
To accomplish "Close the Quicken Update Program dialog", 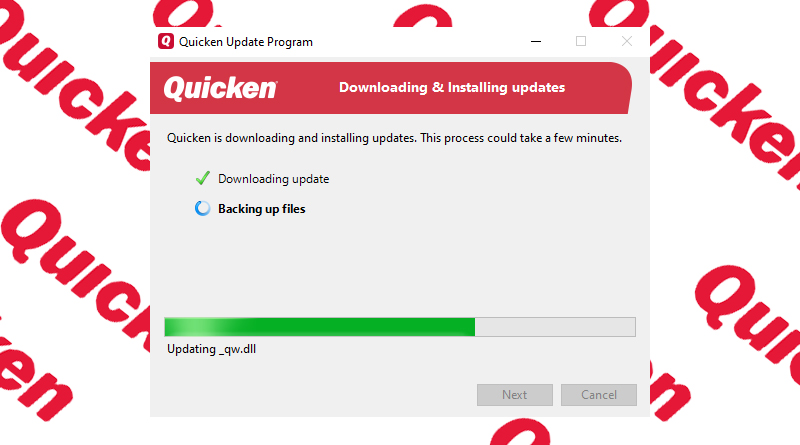I will pos(627,41).
